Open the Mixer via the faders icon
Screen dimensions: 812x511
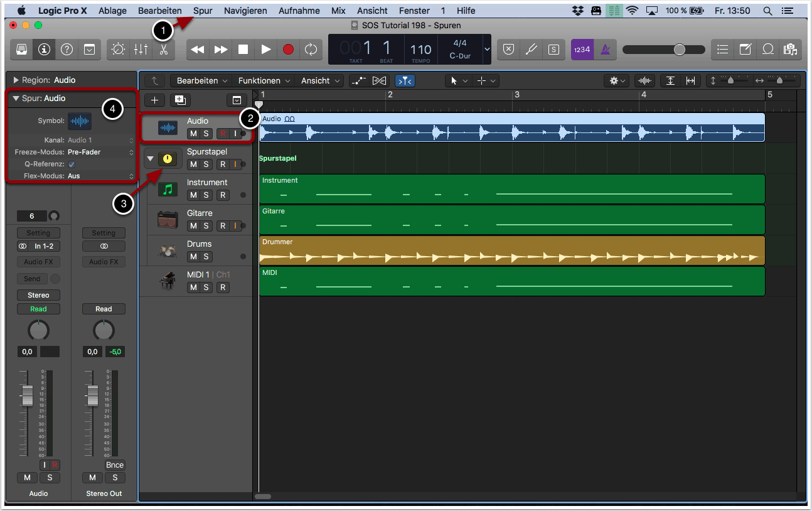(141, 50)
